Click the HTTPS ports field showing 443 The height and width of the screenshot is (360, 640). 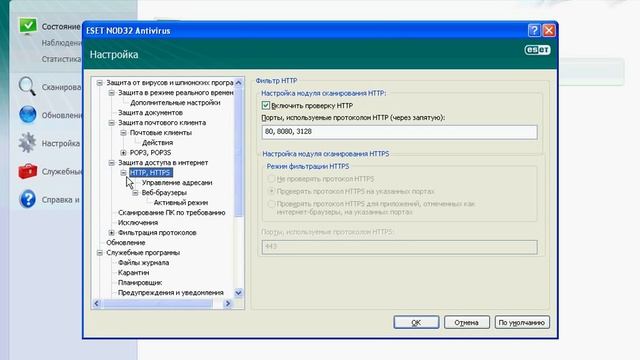pos(399,247)
